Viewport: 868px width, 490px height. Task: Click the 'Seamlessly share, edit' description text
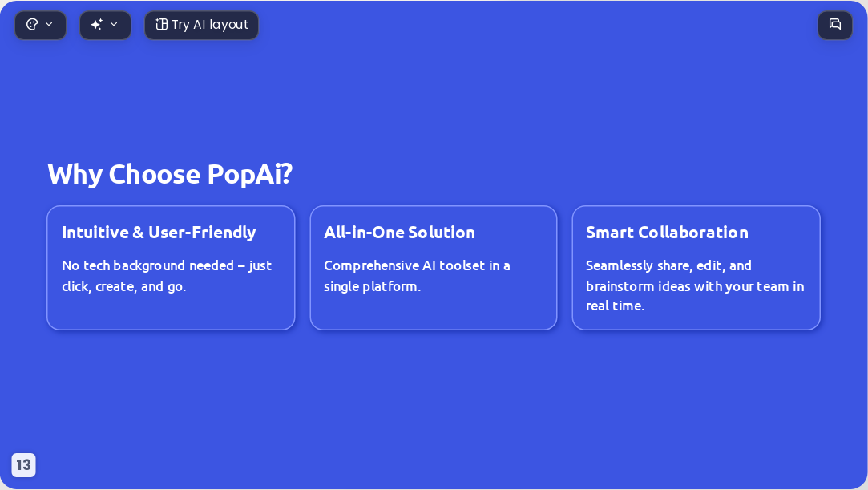tap(695, 285)
